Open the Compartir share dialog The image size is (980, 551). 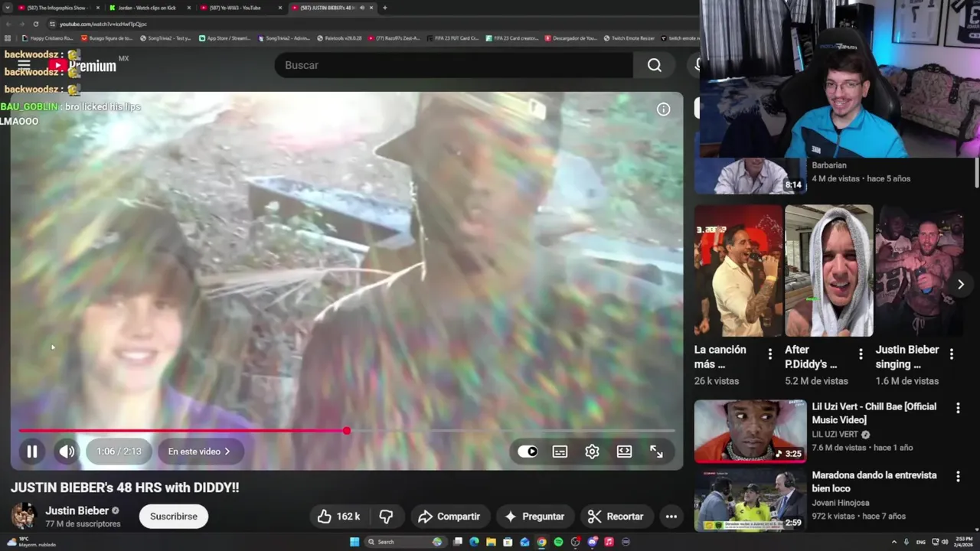[x=449, y=517]
